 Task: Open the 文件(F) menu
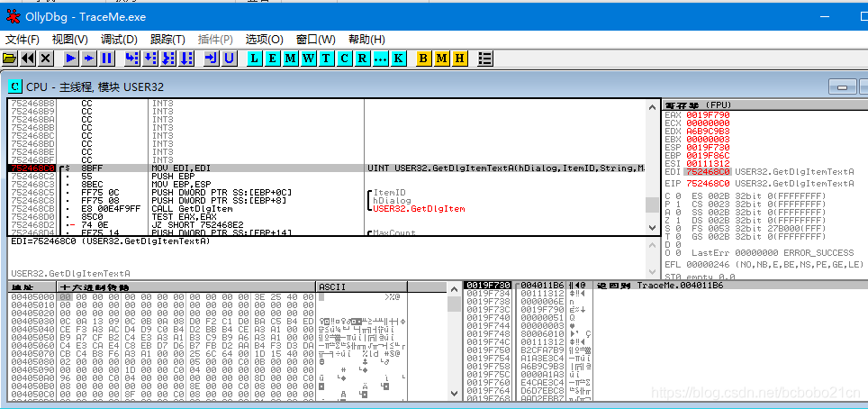point(23,40)
